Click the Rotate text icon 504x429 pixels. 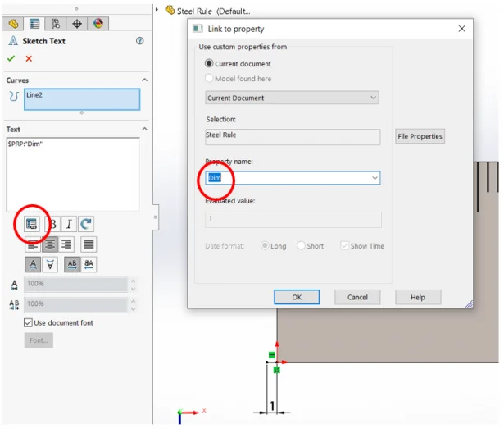[86, 224]
